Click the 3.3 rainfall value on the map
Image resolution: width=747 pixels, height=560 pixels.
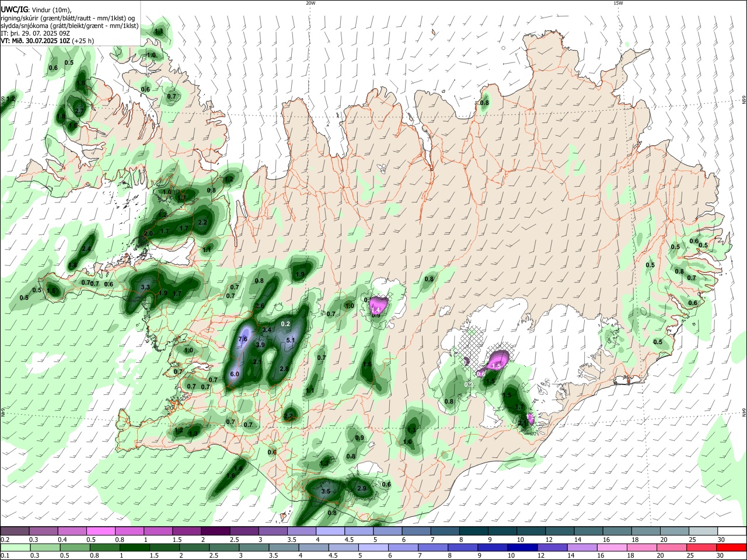pos(145,287)
